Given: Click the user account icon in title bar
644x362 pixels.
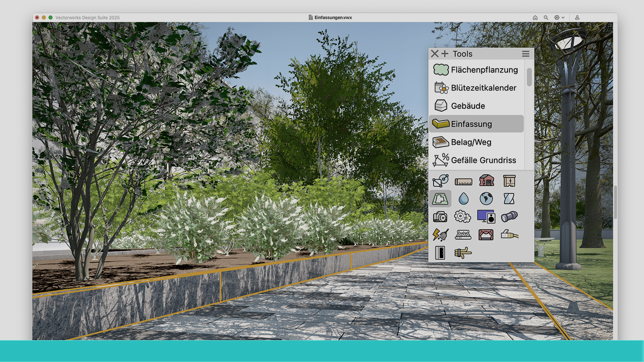Looking at the screenshot, I should click(x=577, y=18).
